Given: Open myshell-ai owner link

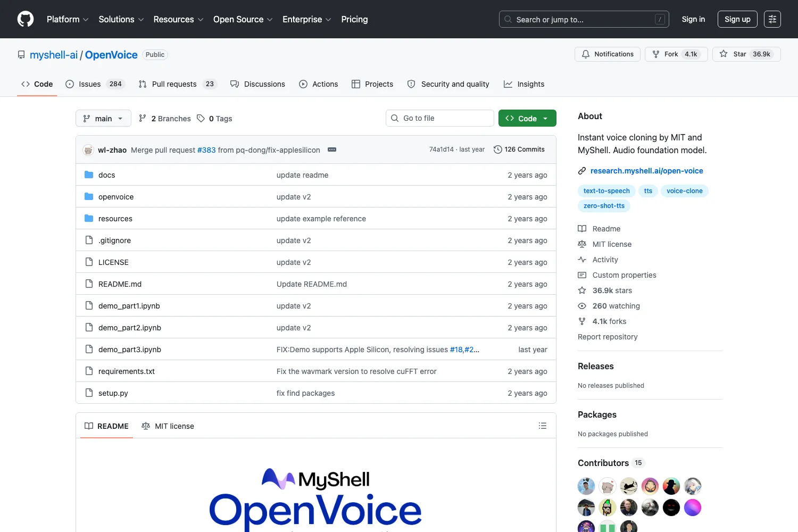Looking at the screenshot, I should pos(54,55).
